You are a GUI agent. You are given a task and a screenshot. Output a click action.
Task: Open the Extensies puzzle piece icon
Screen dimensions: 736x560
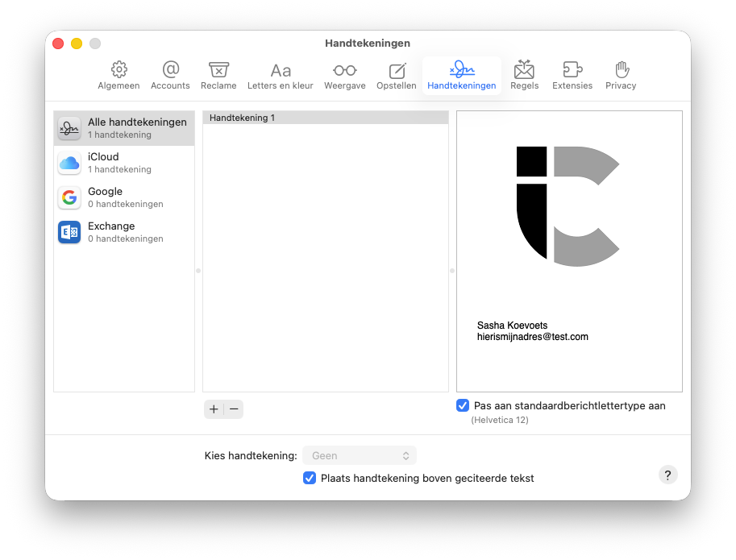572,70
